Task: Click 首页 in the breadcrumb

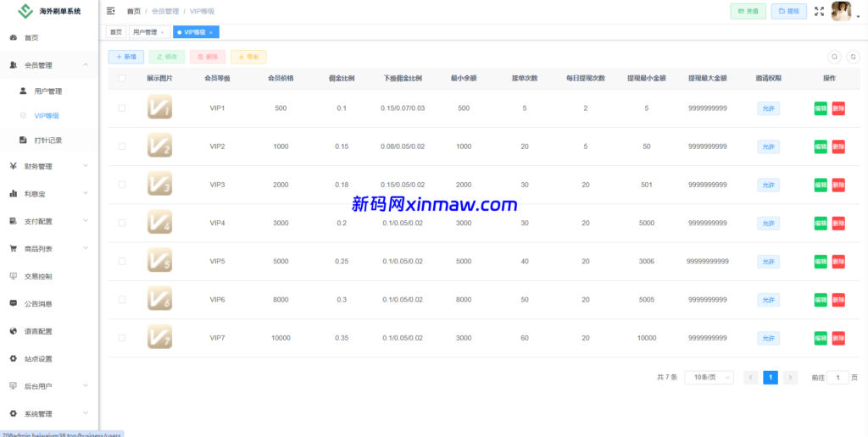Action: pyautogui.click(x=133, y=11)
